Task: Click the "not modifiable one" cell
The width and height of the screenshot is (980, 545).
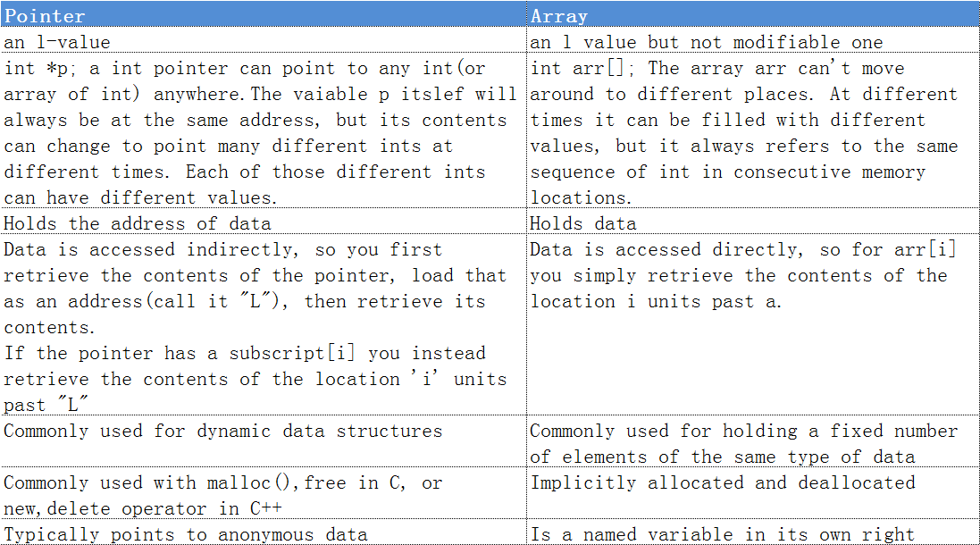Action: click(753, 42)
